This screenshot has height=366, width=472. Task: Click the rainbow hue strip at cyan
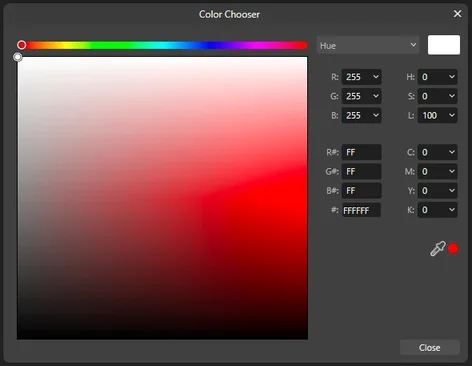163,45
